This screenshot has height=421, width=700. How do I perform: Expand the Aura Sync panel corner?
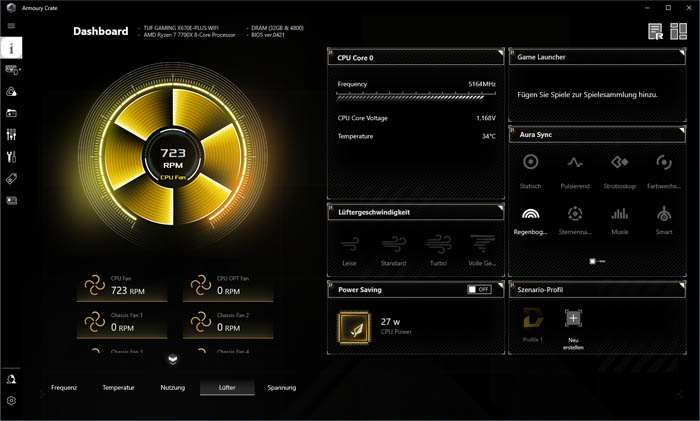click(682, 130)
